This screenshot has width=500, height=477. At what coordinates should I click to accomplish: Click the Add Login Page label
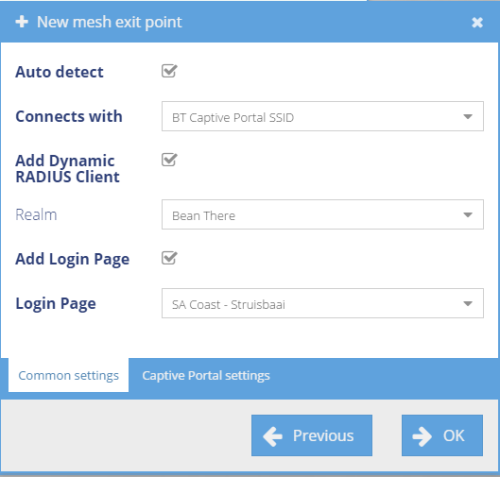(x=72, y=259)
